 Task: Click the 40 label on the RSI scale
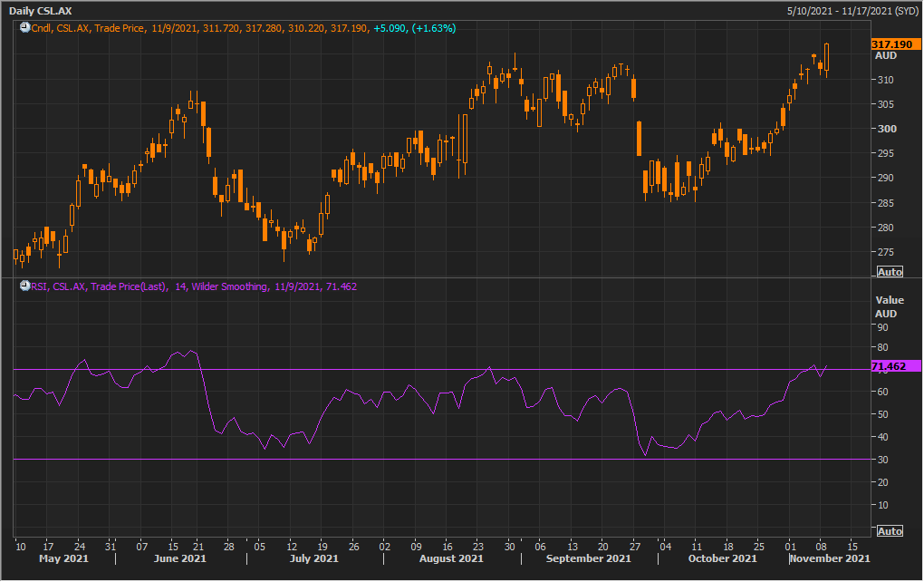[882, 437]
